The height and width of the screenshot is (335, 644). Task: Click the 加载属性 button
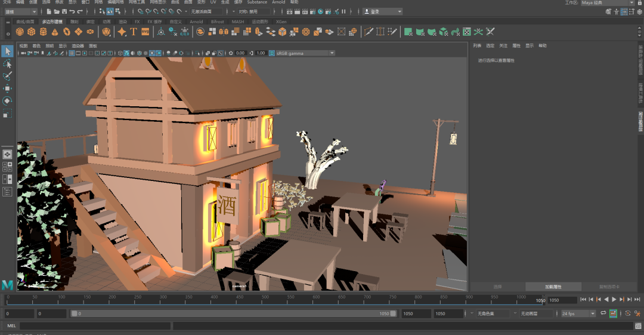pos(553,287)
